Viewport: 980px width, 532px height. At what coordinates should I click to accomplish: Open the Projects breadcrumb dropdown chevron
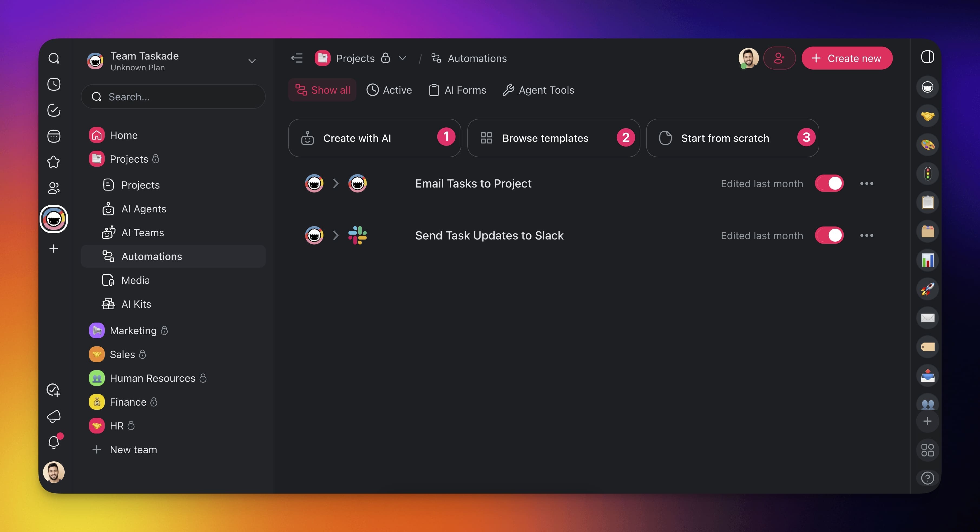coord(403,58)
